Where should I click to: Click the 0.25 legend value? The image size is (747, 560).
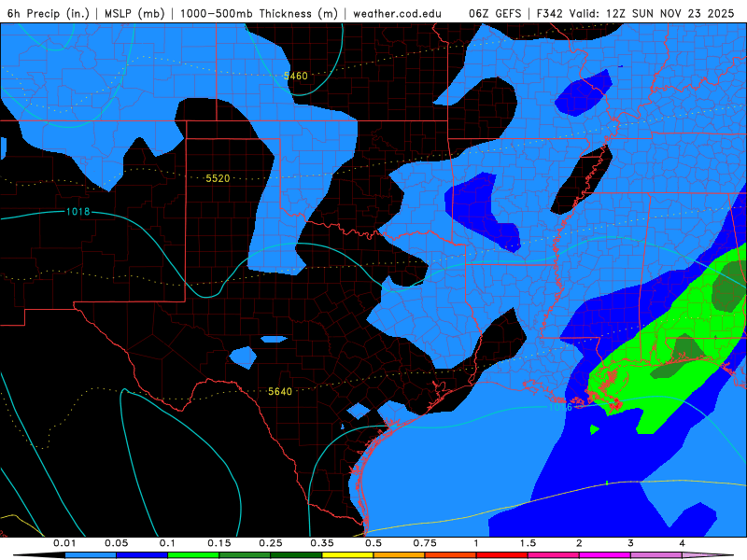point(271,543)
